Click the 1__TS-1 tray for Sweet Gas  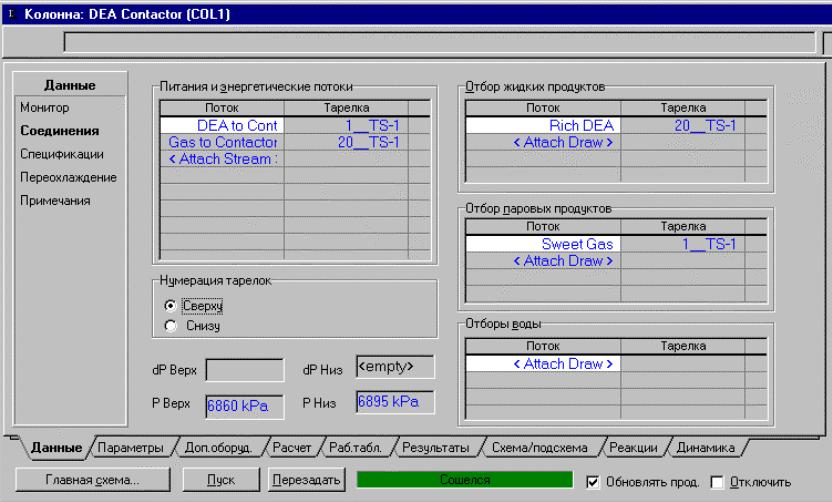click(x=683, y=244)
